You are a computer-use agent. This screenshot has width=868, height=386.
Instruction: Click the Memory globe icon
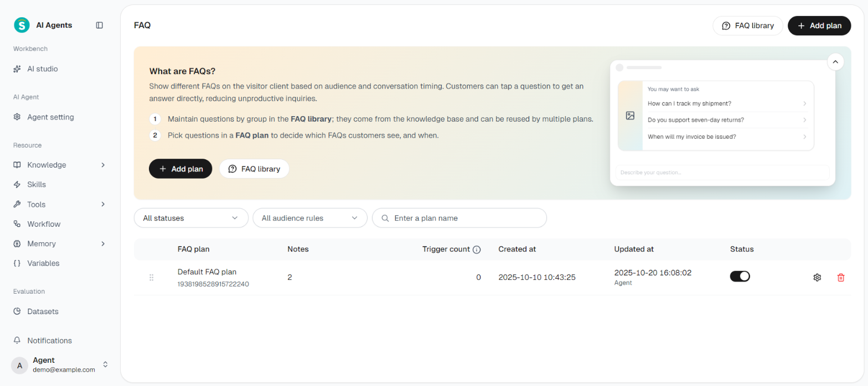[x=17, y=244]
